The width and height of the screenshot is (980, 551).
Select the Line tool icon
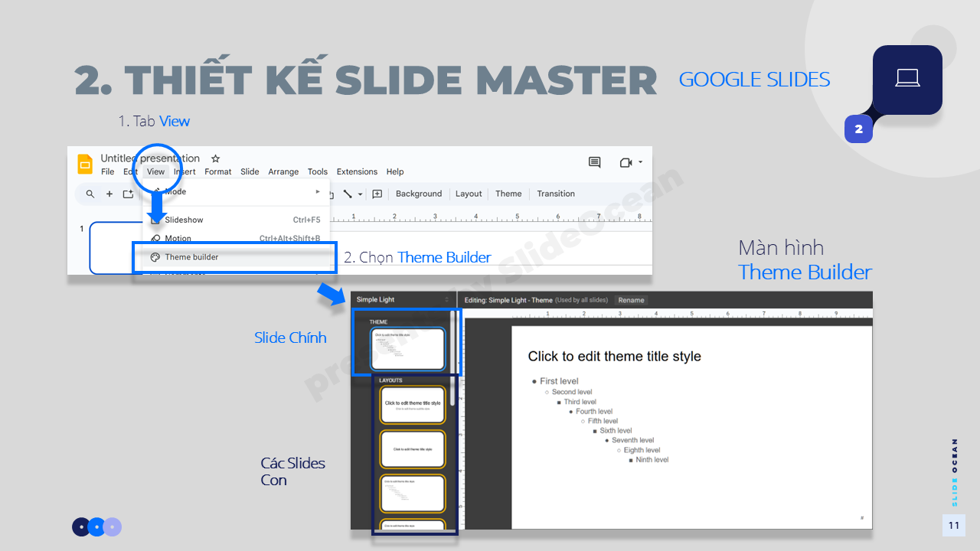pos(348,194)
